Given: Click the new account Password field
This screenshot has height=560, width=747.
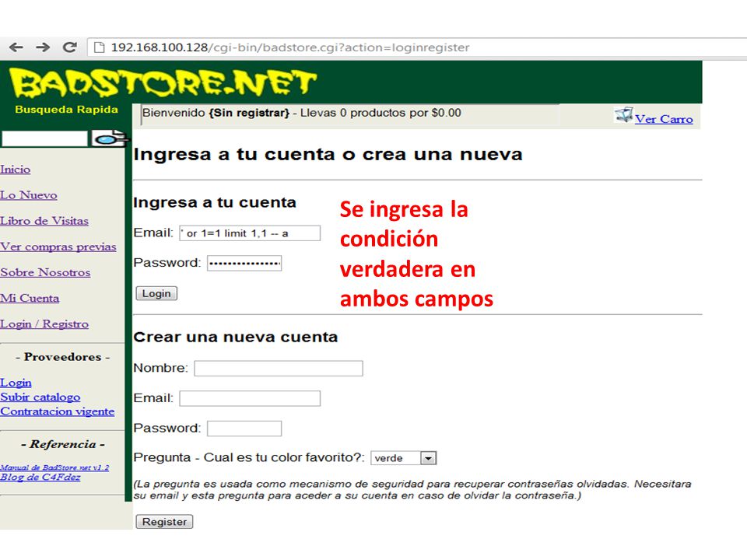Looking at the screenshot, I should click(x=244, y=429).
